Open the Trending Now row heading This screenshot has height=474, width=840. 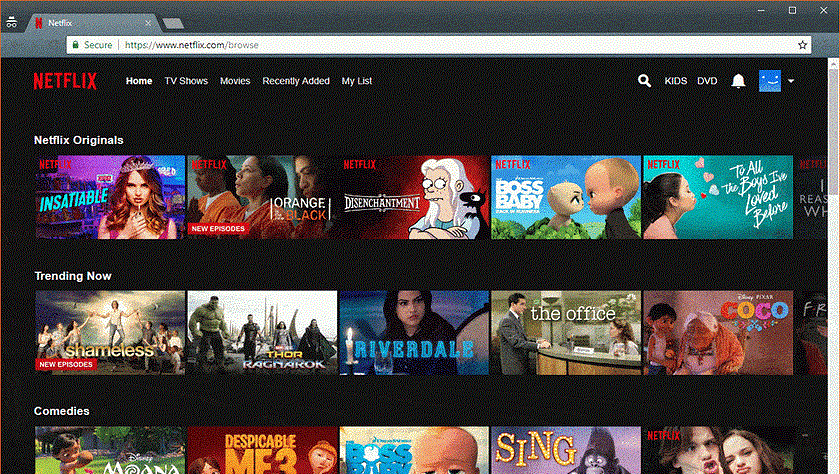click(x=73, y=276)
